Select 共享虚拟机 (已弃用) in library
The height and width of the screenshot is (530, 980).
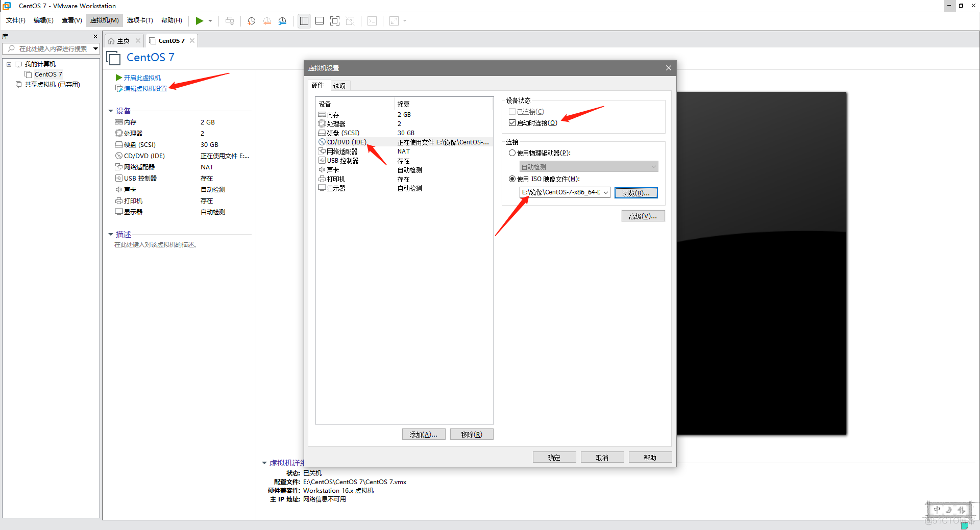[53, 85]
